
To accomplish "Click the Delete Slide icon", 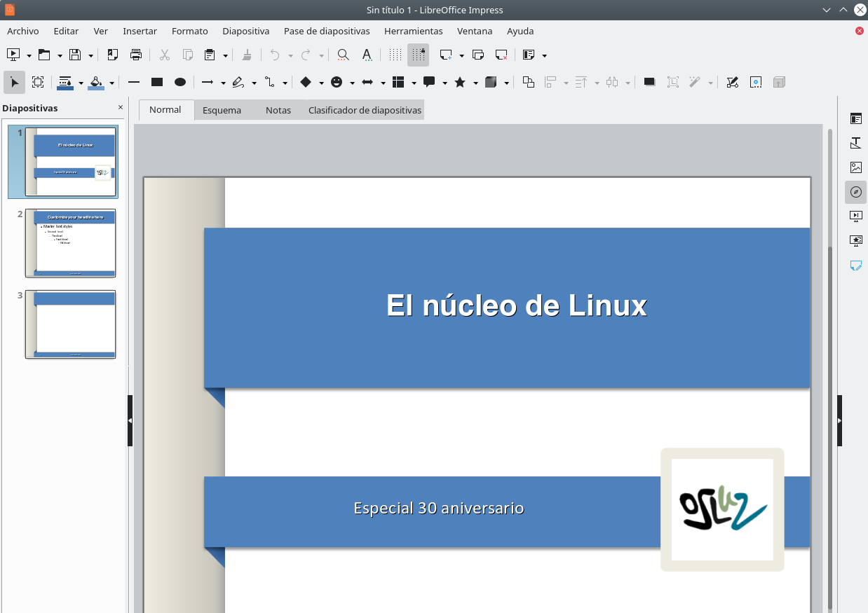I will [x=501, y=55].
